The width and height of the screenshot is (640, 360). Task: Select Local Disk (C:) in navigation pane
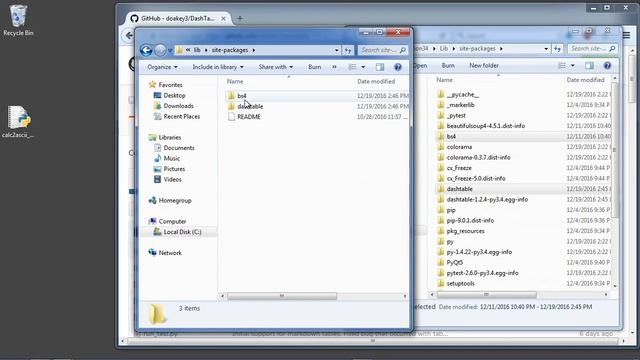pos(182,232)
